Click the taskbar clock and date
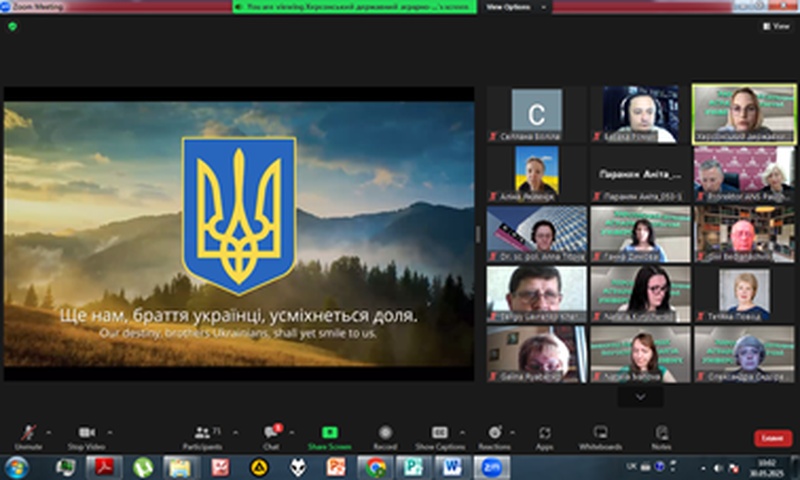The image size is (800, 480). tap(767, 468)
